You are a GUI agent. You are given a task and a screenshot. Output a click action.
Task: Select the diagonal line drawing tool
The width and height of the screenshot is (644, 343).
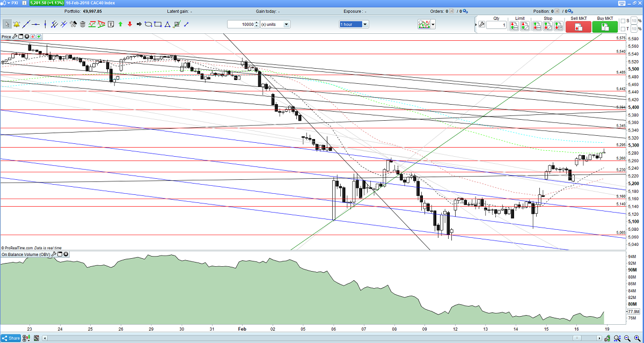pyautogui.click(x=26, y=24)
